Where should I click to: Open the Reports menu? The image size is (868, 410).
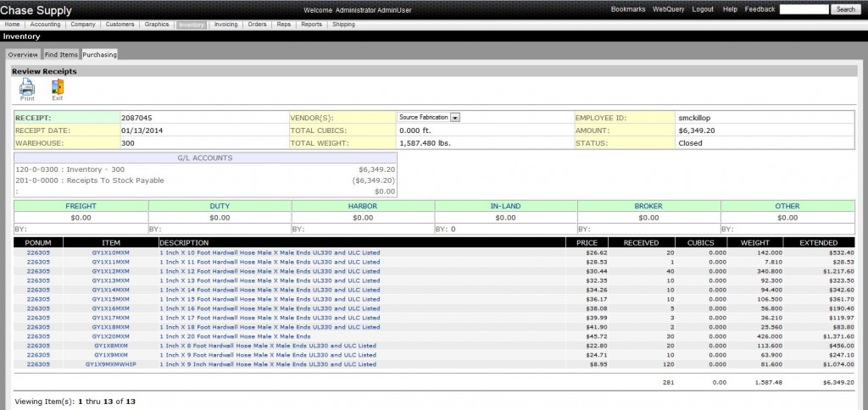(312, 25)
